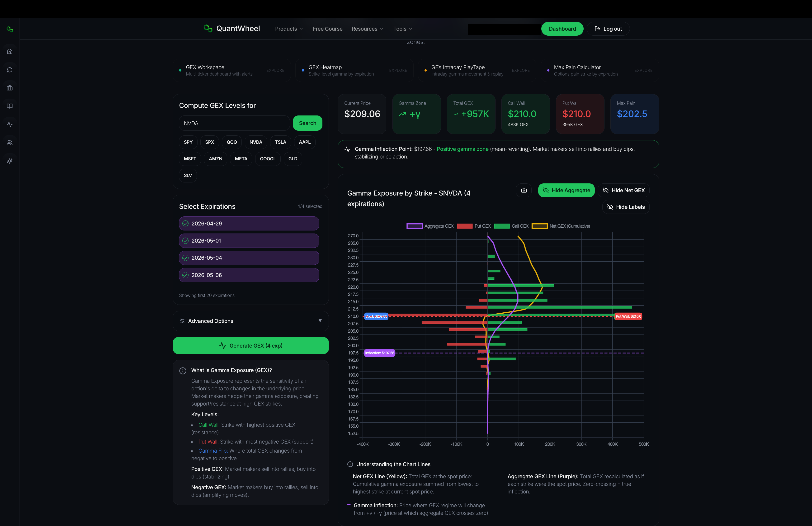This screenshot has width=812, height=526.
Task: Explore the GEX Heatmap card
Action: coord(354,70)
